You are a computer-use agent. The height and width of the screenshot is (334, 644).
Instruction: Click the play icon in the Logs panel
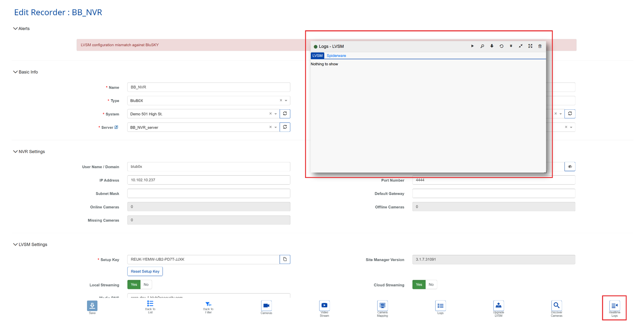pyautogui.click(x=472, y=46)
